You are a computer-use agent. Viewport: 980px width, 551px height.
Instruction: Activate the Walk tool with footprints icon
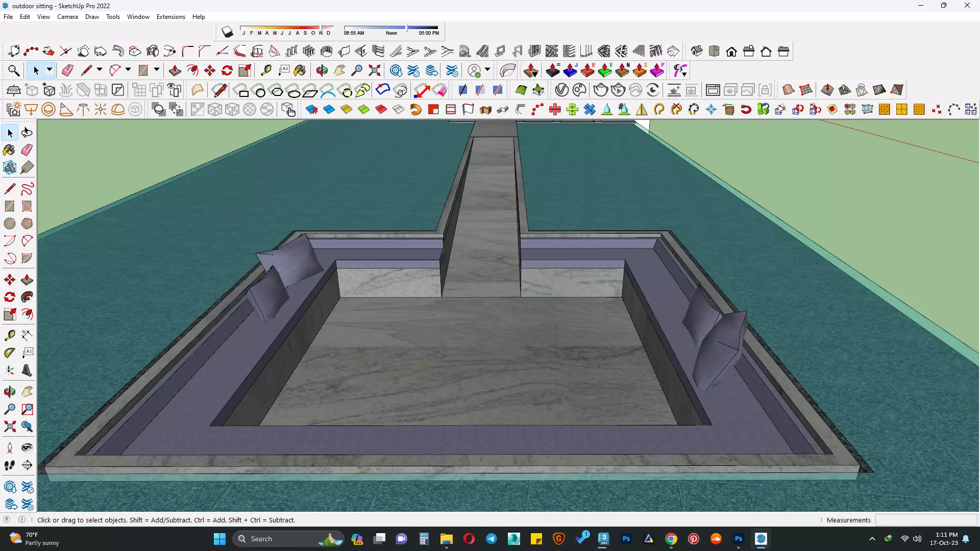9,465
